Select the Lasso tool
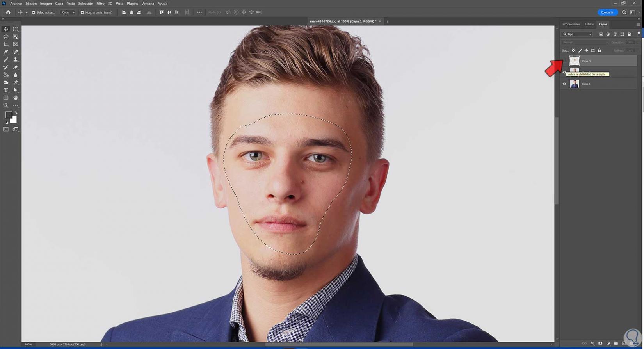This screenshot has width=644, height=349. (x=6, y=37)
